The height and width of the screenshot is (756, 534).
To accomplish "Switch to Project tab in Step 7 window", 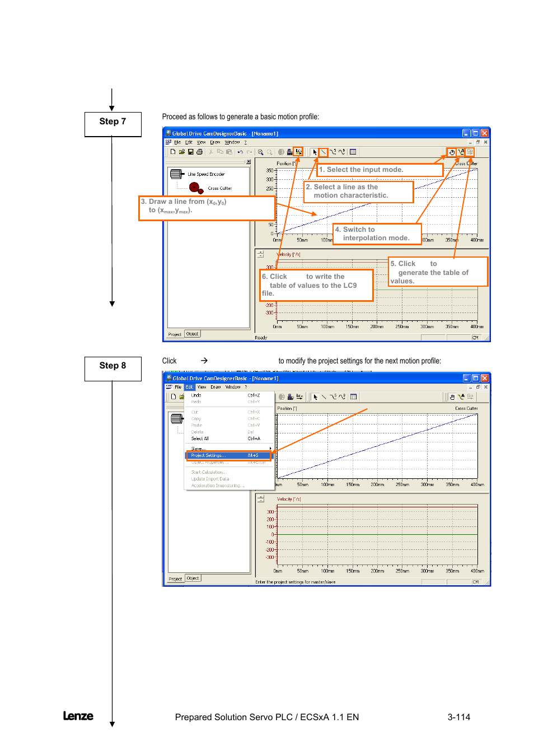I will coord(175,334).
